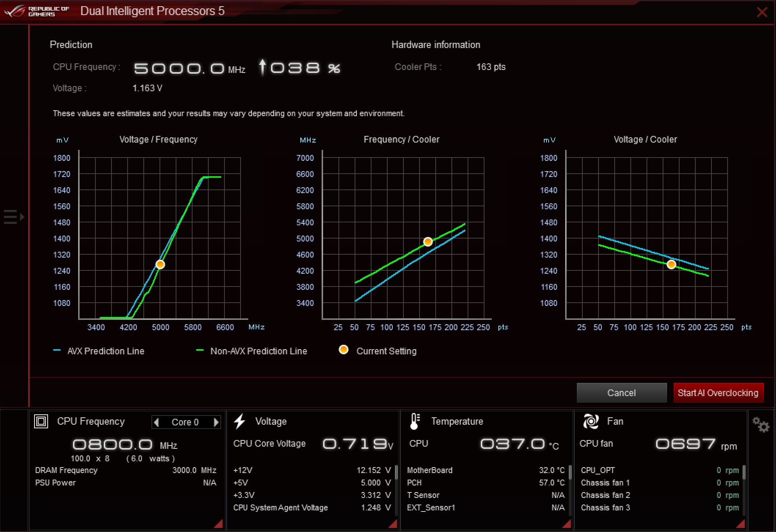Click the Chassis fan 2 row
The image size is (776, 532).
tap(660, 495)
